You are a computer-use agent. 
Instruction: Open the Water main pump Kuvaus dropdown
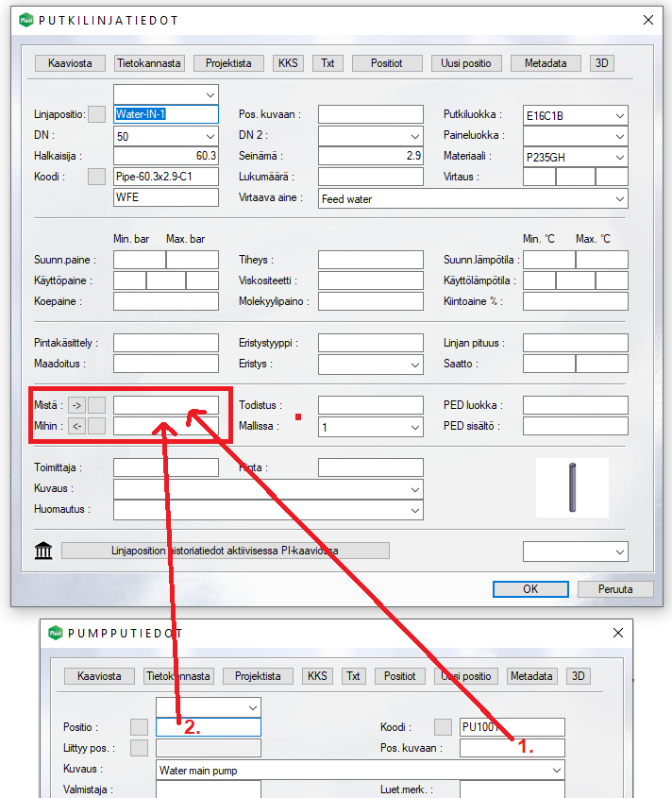361,770
